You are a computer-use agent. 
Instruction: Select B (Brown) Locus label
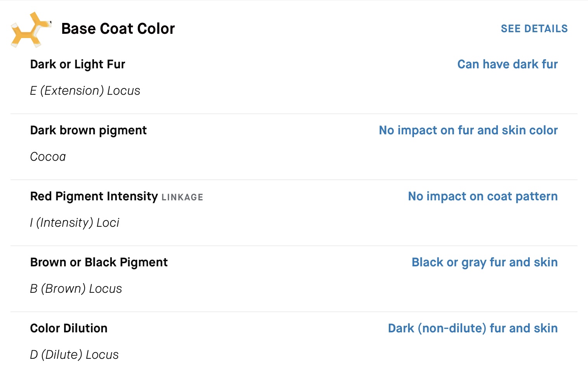click(x=76, y=288)
